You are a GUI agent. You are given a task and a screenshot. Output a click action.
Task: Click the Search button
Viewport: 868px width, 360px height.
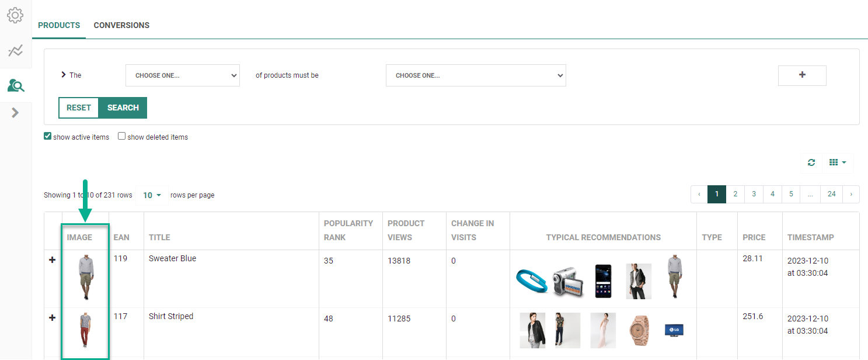[x=123, y=108]
